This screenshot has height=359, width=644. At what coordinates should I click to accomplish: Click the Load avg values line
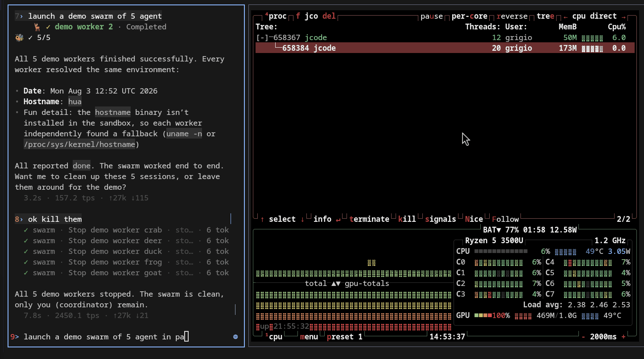(577, 305)
